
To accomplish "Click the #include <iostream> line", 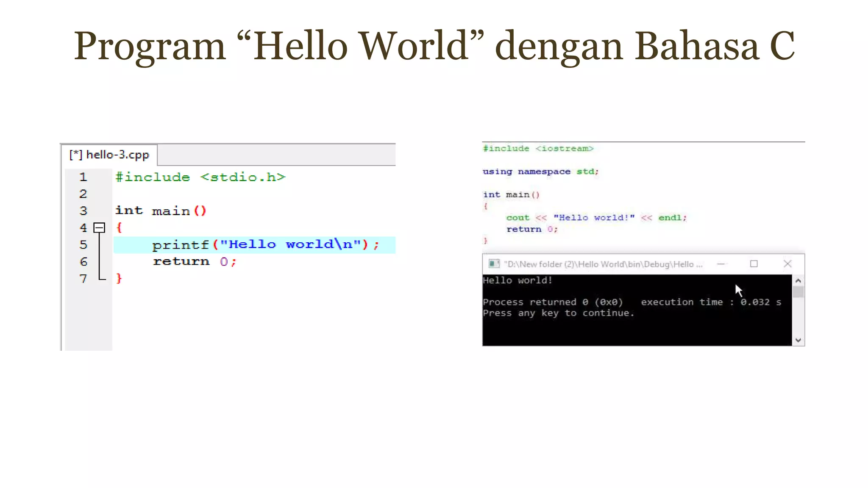I will tap(538, 149).
